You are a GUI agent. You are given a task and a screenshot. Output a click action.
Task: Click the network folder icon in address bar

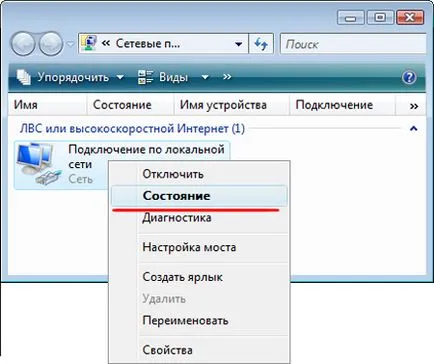(89, 43)
